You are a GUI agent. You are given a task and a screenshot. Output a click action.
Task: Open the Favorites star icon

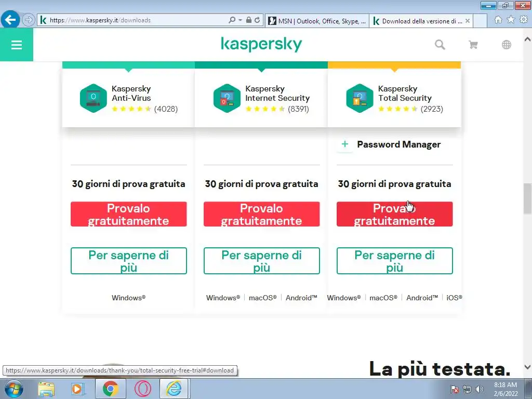click(x=511, y=20)
